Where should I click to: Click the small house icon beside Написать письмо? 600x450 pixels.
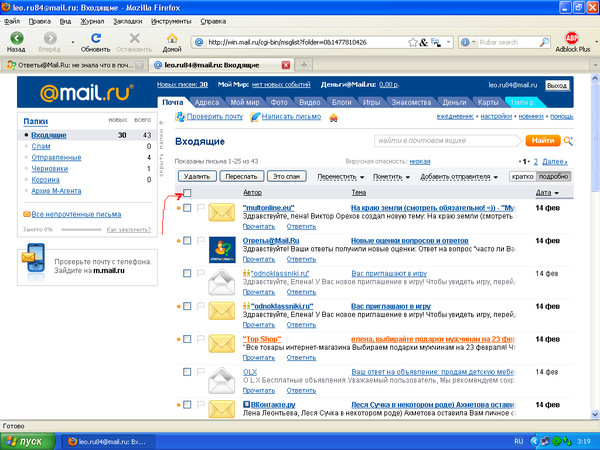pyautogui.click(x=334, y=117)
